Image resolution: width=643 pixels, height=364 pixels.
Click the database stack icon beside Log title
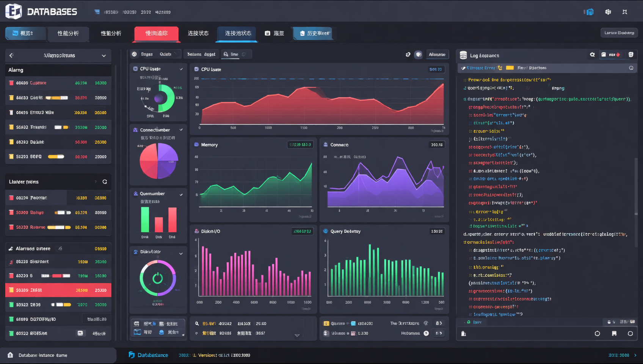click(x=463, y=55)
